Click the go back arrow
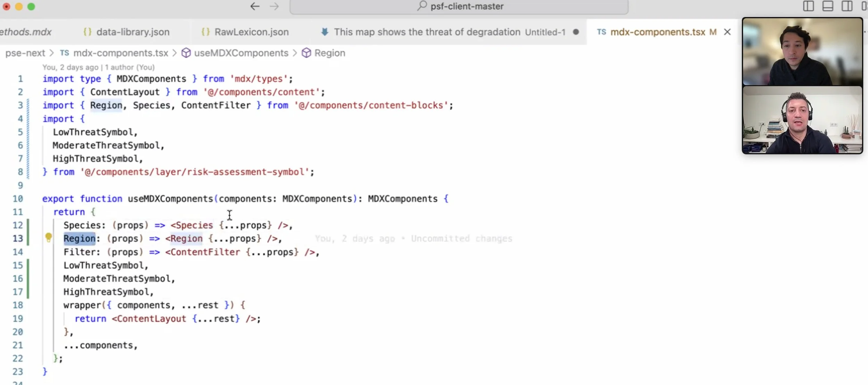The width and height of the screenshot is (868, 385). click(255, 6)
